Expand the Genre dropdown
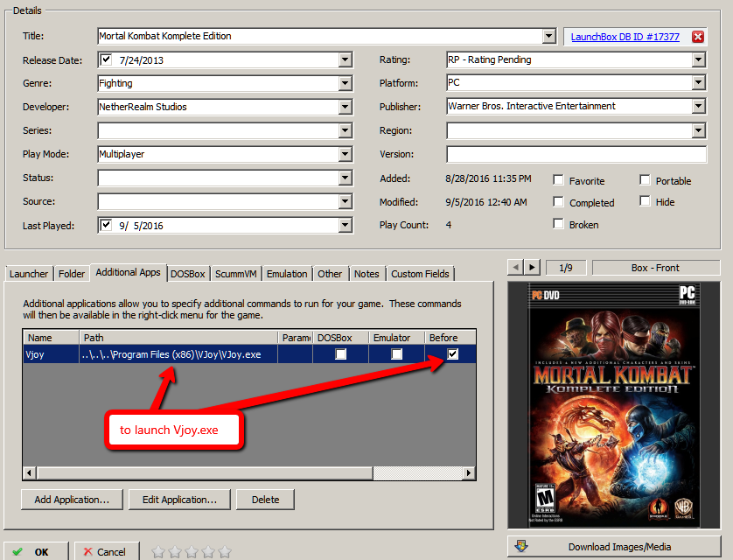Image resolution: width=733 pixels, height=560 pixels. (x=346, y=83)
